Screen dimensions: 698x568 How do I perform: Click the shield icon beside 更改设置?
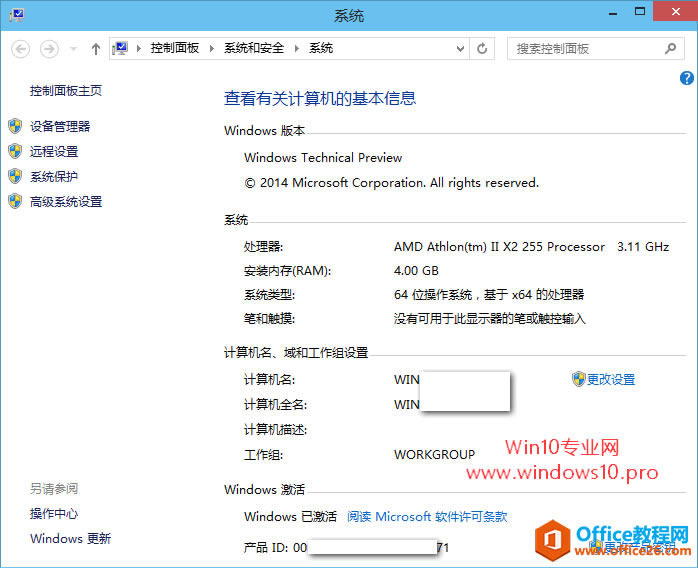point(578,379)
